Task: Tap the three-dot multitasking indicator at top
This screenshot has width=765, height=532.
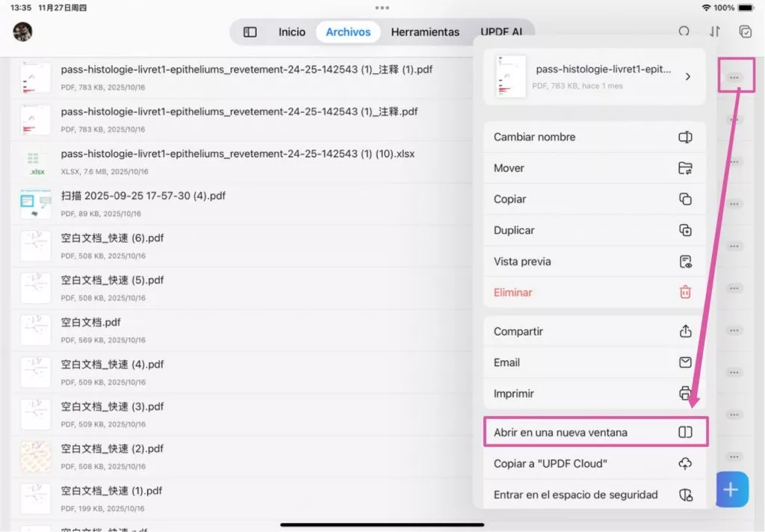Action: 382,7
